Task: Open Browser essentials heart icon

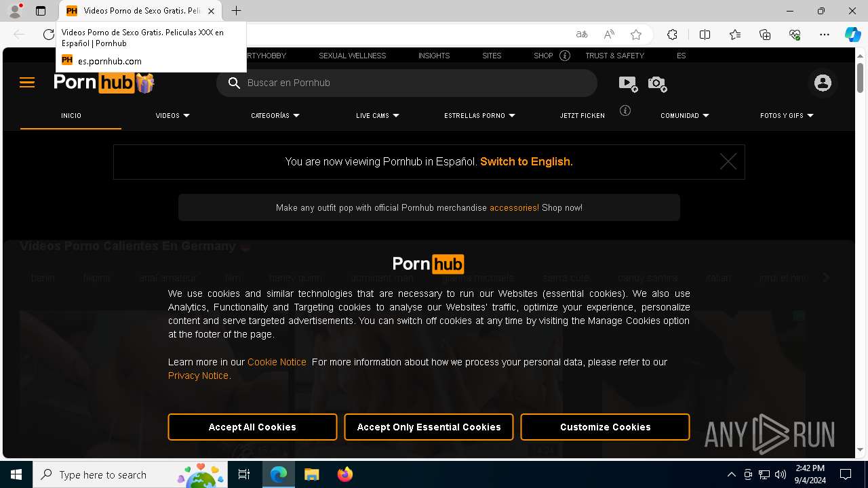Action: [x=795, y=35]
